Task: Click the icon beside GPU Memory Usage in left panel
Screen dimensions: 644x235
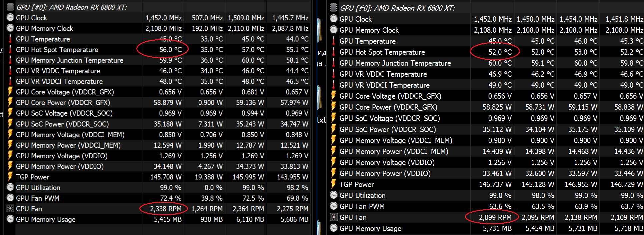Action: point(10,219)
